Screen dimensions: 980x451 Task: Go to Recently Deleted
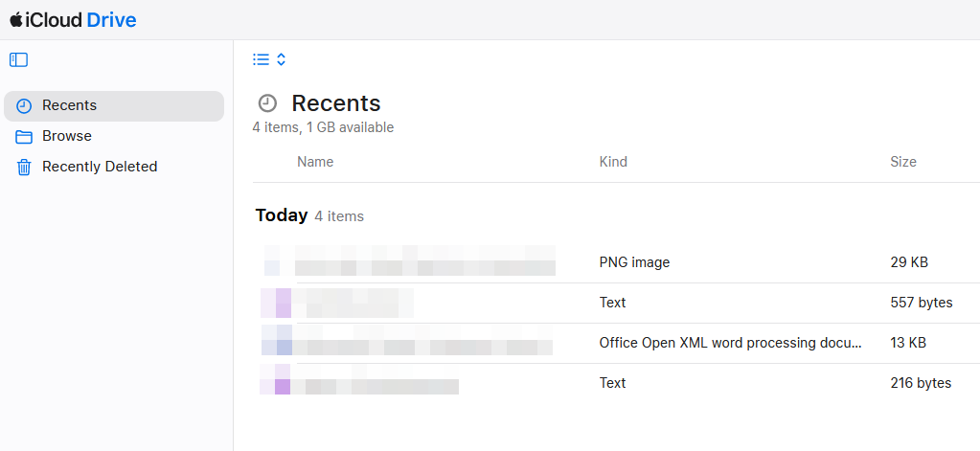click(100, 167)
